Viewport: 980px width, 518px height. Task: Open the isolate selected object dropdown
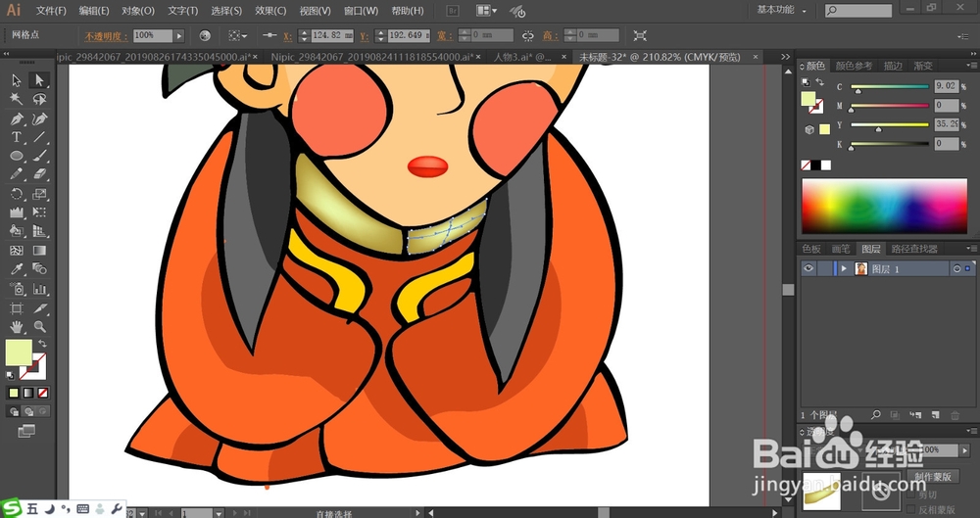(x=237, y=35)
